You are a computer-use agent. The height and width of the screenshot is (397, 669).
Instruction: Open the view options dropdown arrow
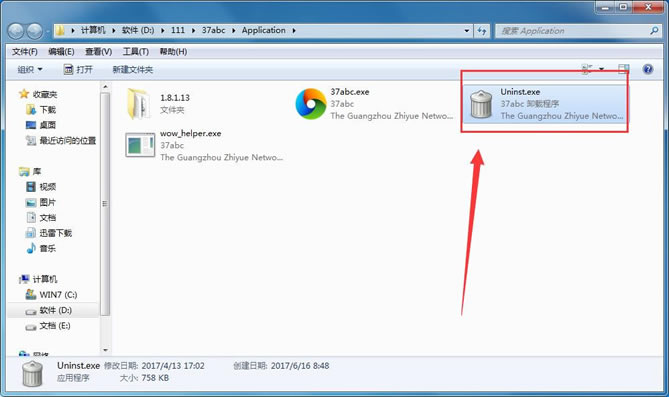coord(601,69)
